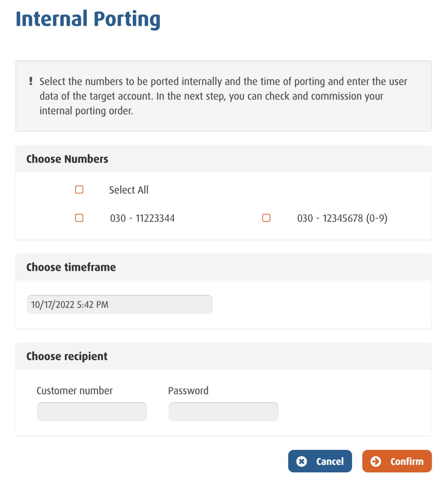The image size is (448, 484).
Task: Check the box for 030 - 11223344
Action: coord(79,218)
